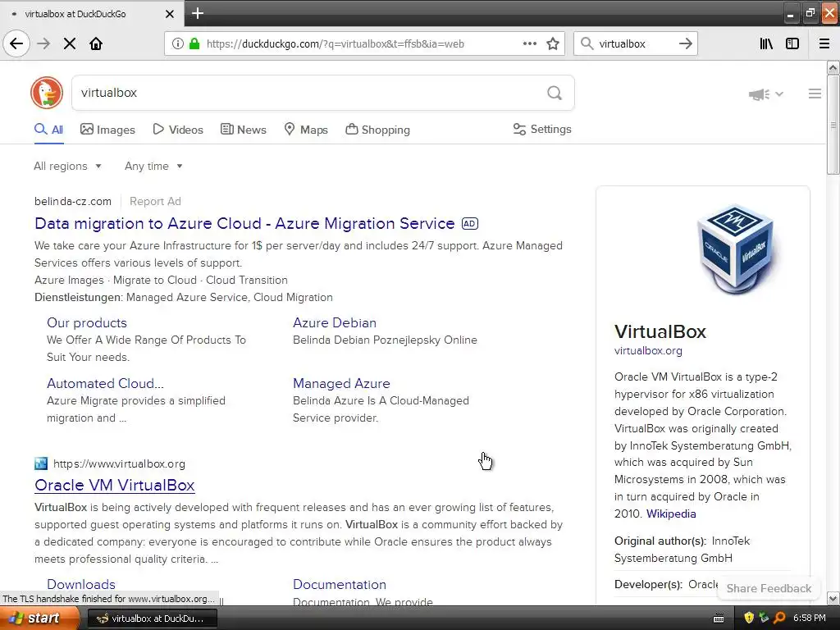Open the Documentation sublink

click(339, 584)
